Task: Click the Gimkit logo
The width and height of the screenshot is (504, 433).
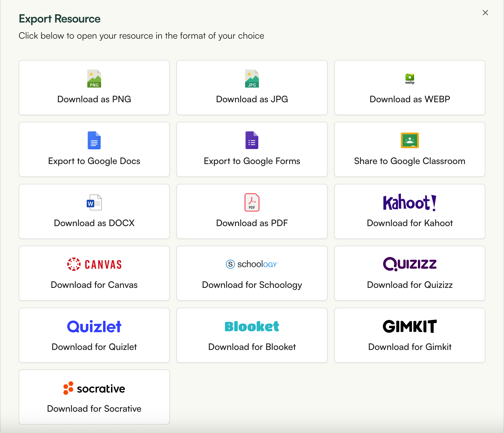Action: coord(410,327)
